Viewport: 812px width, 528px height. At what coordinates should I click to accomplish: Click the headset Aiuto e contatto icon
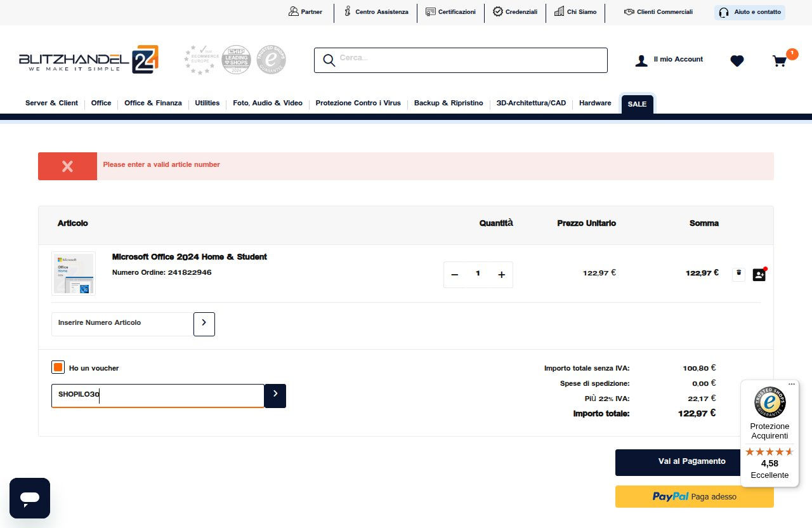[724, 12]
